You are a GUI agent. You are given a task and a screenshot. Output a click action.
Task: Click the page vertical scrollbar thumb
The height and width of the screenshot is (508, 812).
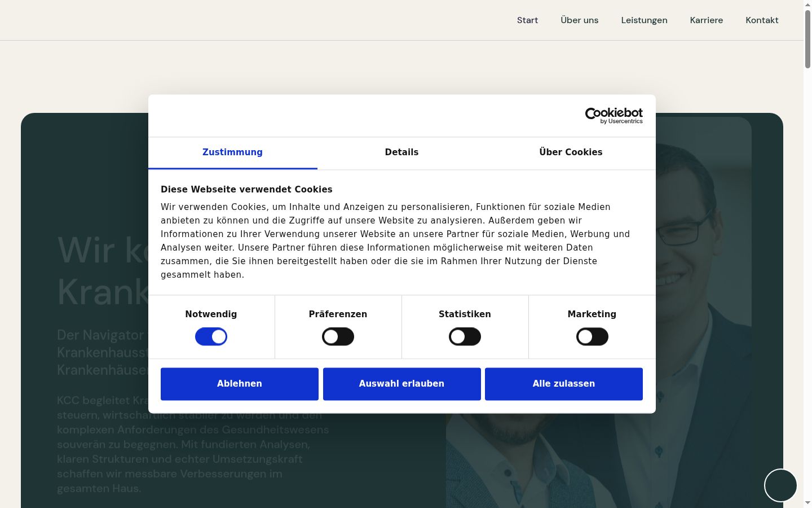807,38
